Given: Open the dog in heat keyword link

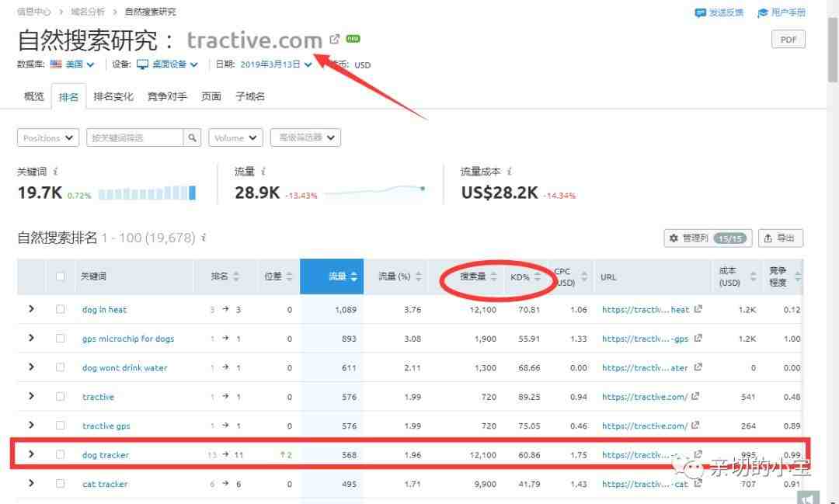Looking at the screenshot, I should pyautogui.click(x=104, y=309).
